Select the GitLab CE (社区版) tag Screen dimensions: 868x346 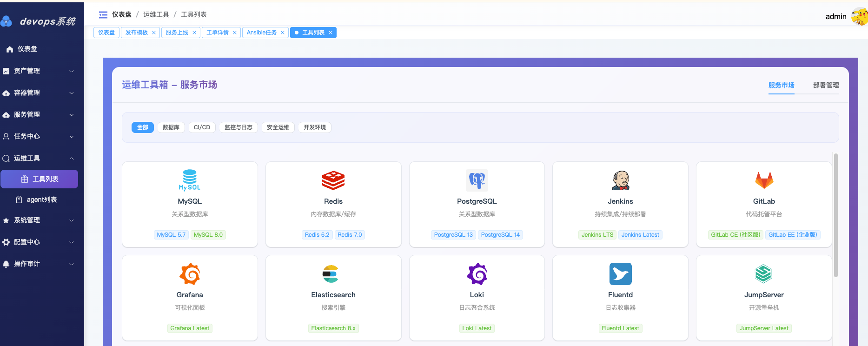click(x=735, y=235)
